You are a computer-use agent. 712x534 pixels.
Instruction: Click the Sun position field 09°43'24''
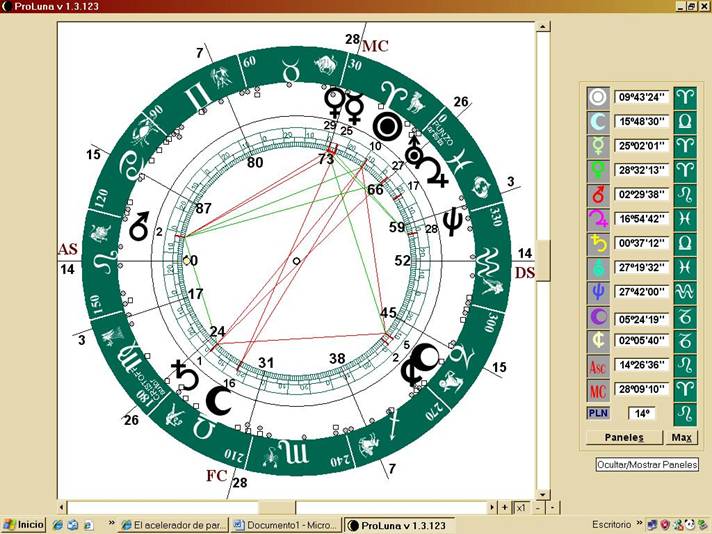(641, 98)
